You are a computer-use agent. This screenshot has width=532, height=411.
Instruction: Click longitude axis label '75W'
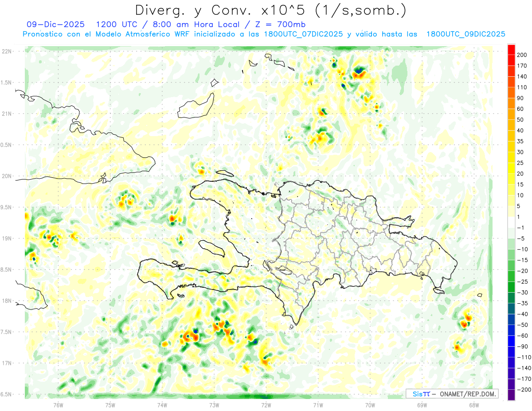(x=110, y=405)
